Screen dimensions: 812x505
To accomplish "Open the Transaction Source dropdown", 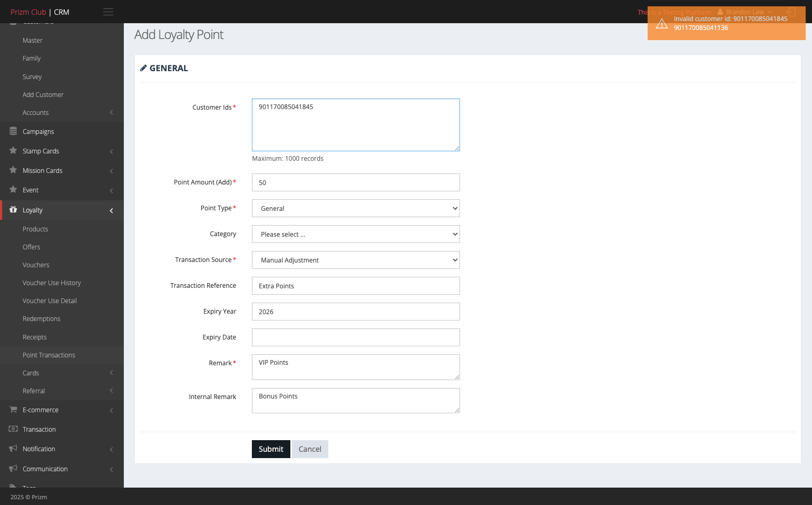I will pyautogui.click(x=356, y=260).
